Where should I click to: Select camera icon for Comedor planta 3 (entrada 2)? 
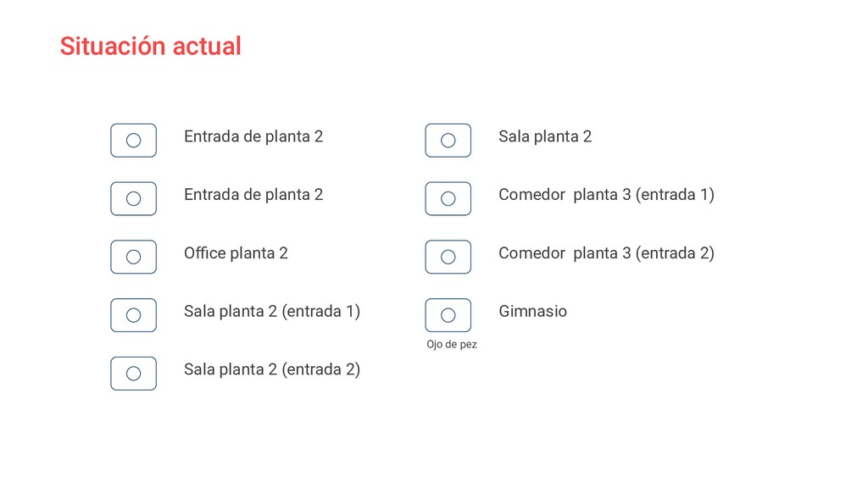(448, 257)
